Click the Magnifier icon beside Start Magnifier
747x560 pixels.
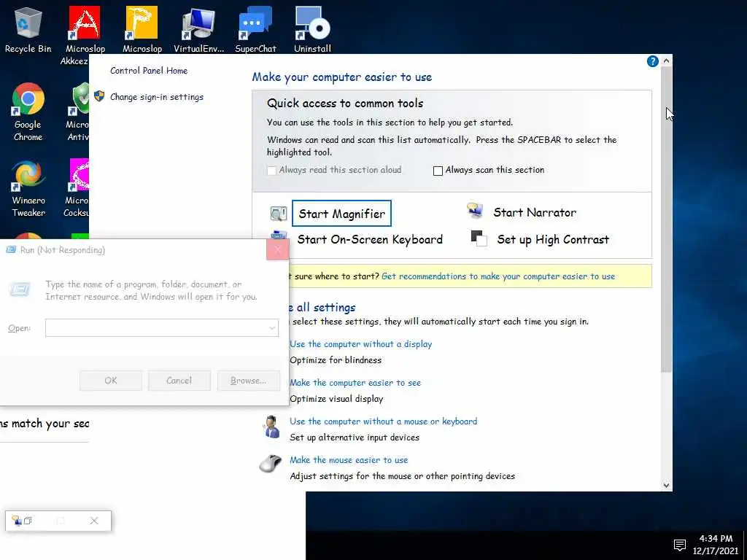click(278, 214)
